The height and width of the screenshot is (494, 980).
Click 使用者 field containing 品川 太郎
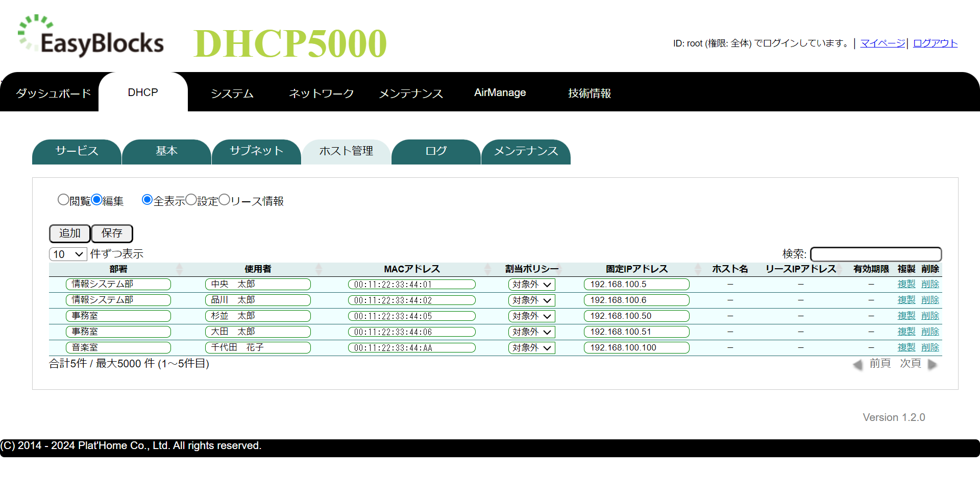point(258,300)
